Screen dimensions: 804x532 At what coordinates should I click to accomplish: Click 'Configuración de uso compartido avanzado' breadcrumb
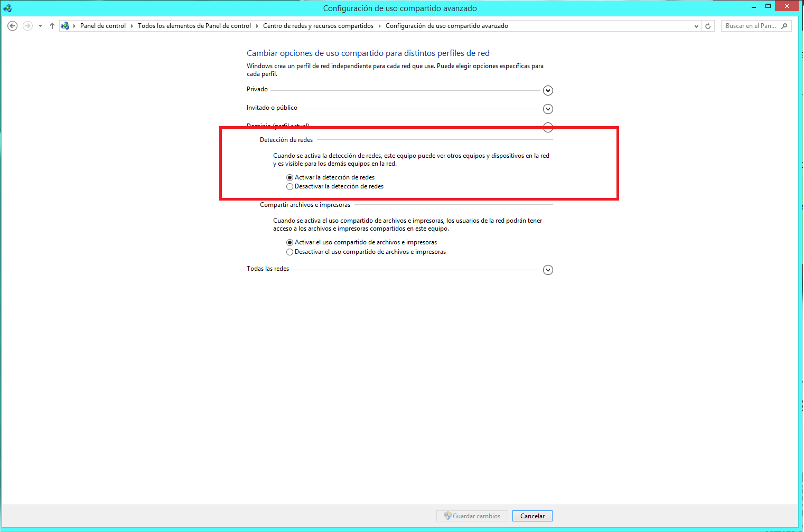coord(447,26)
